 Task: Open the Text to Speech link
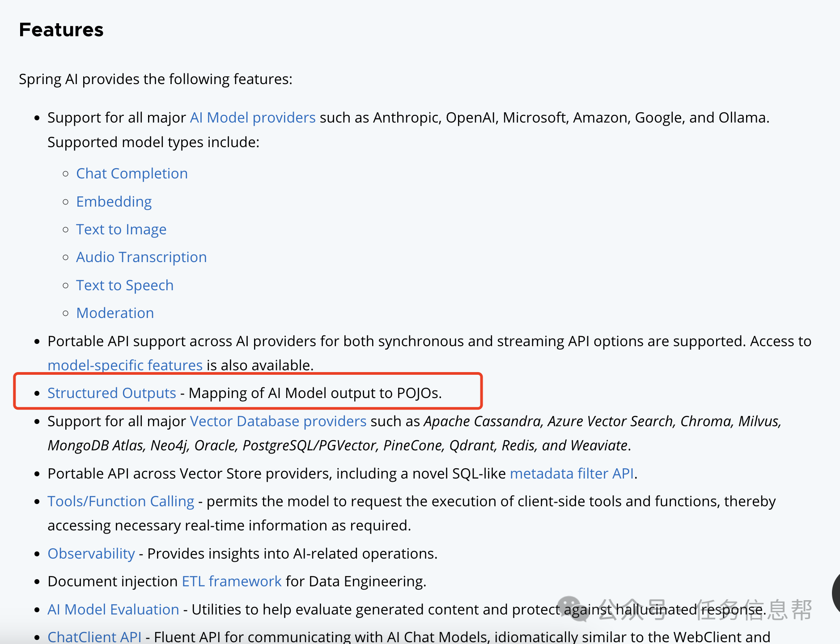125,285
